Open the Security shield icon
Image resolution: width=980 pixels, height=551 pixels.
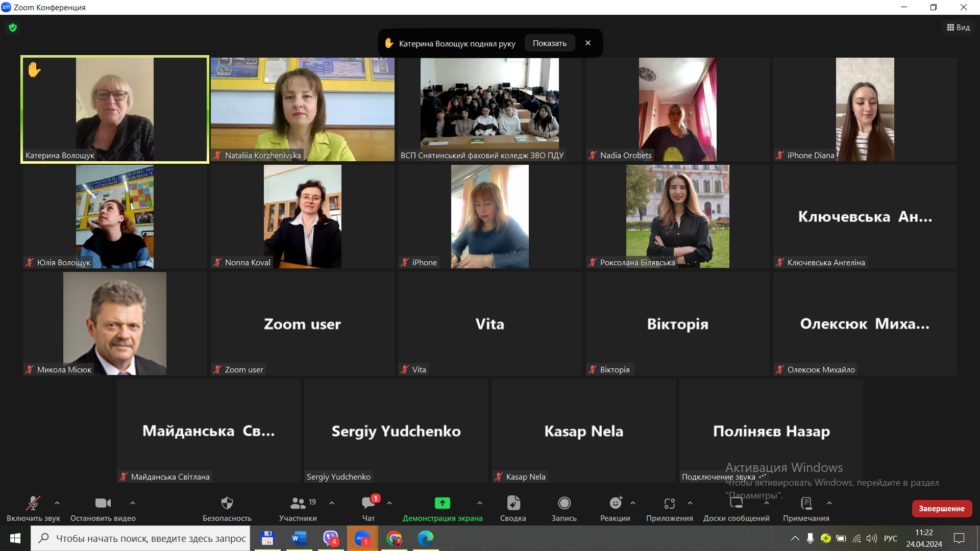click(x=227, y=504)
